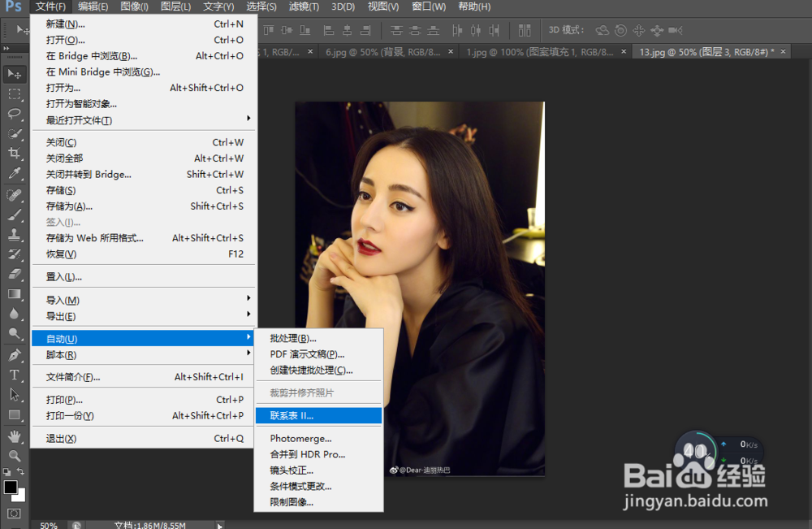
Task: Swap foreground and background colors
Action: [21, 471]
